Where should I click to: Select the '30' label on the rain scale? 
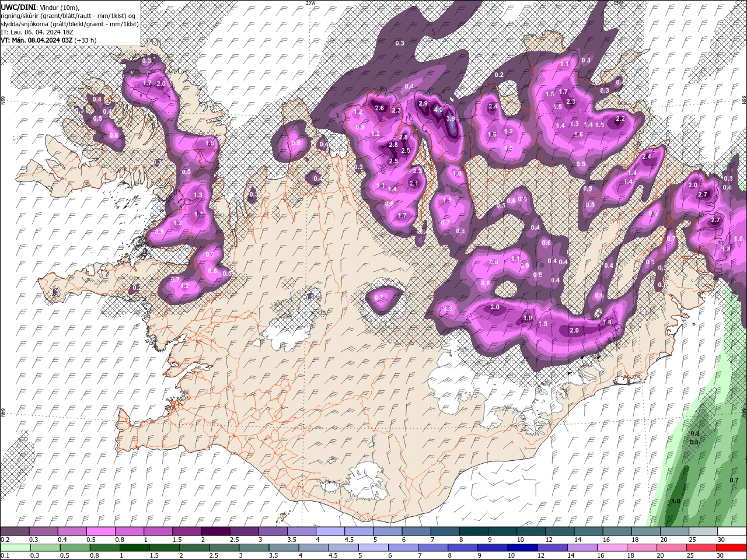pos(720,556)
